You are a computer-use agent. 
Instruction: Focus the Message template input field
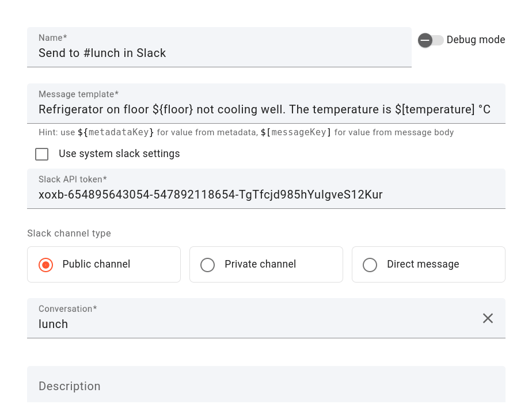point(265,110)
